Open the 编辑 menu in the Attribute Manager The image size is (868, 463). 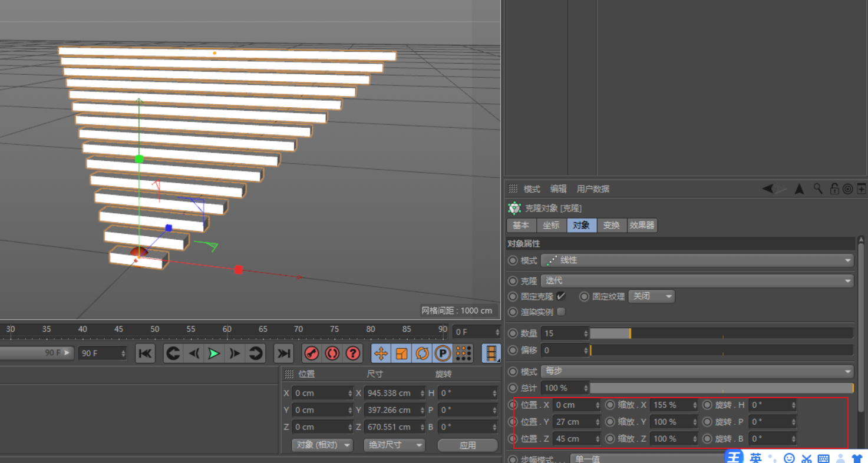pos(558,188)
